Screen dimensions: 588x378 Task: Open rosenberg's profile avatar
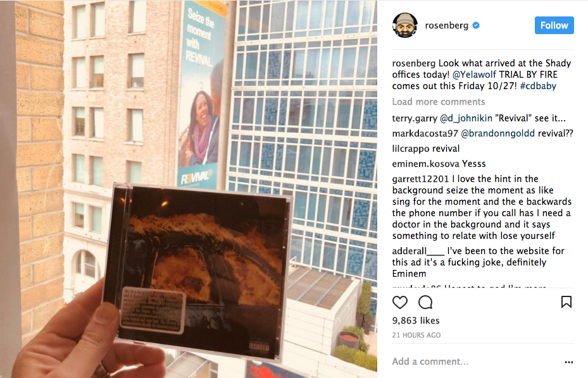pos(405,25)
